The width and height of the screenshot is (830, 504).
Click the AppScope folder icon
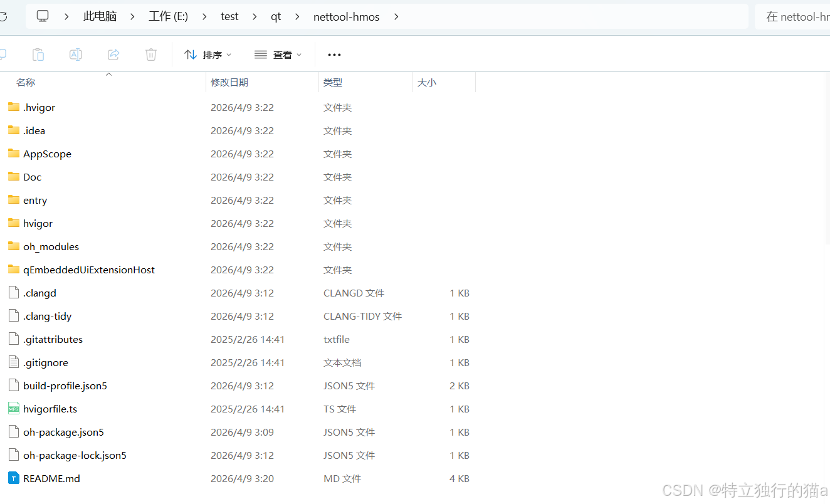pos(14,154)
